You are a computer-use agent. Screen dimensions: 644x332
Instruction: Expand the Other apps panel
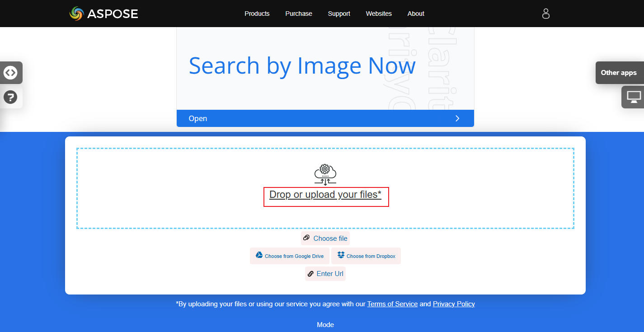619,73
